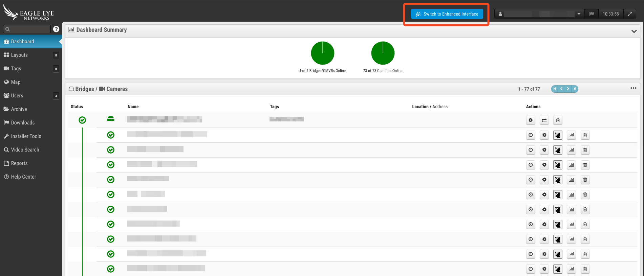Open history clock for first camera
The image size is (644, 276).
(x=531, y=135)
